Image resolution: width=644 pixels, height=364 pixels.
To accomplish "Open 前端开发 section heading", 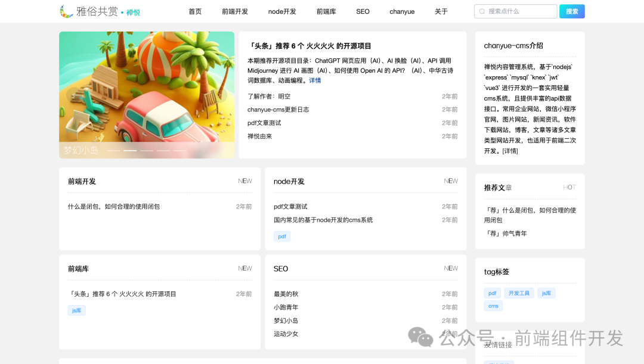I will [82, 181].
